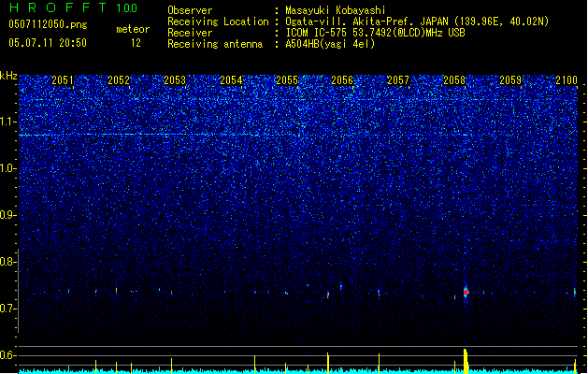Click the 0.8 kHz axis label

tap(8, 262)
